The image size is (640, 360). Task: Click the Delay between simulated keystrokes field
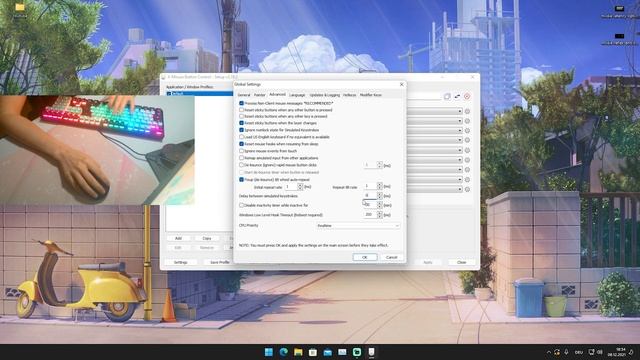(x=370, y=196)
